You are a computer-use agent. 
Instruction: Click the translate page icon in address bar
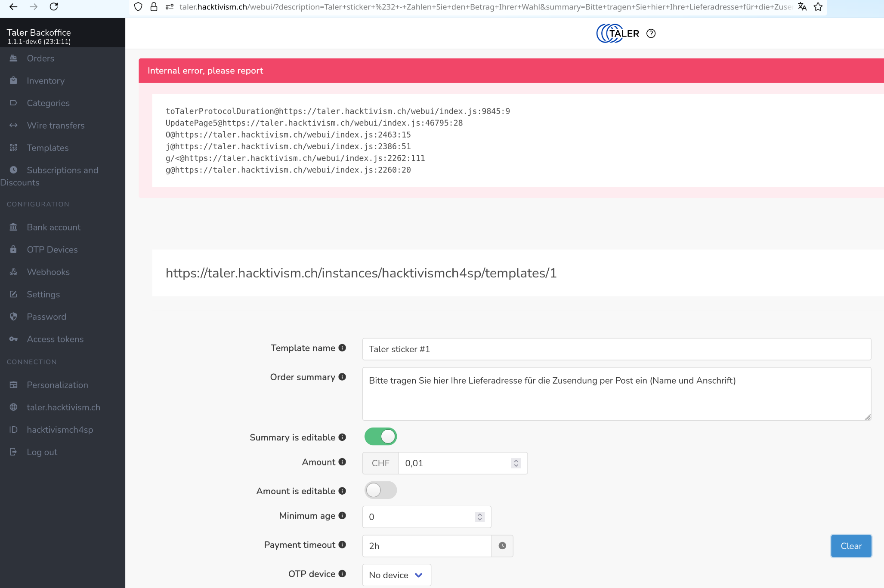click(x=802, y=7)
